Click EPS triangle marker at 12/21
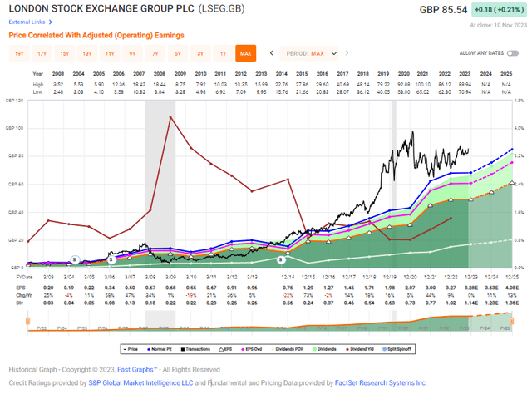The height and width of the screenshot is (399, 532). click(431, 205)
